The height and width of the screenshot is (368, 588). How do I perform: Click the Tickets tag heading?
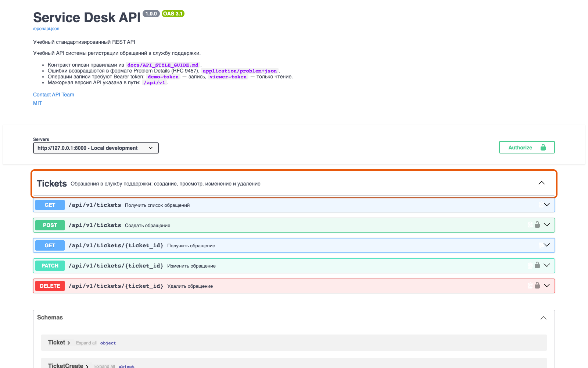point(52,184)
